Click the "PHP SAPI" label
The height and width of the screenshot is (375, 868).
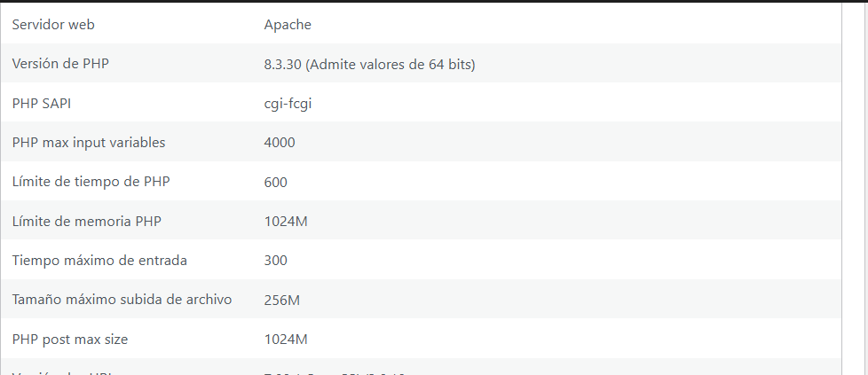coord(42,104)
